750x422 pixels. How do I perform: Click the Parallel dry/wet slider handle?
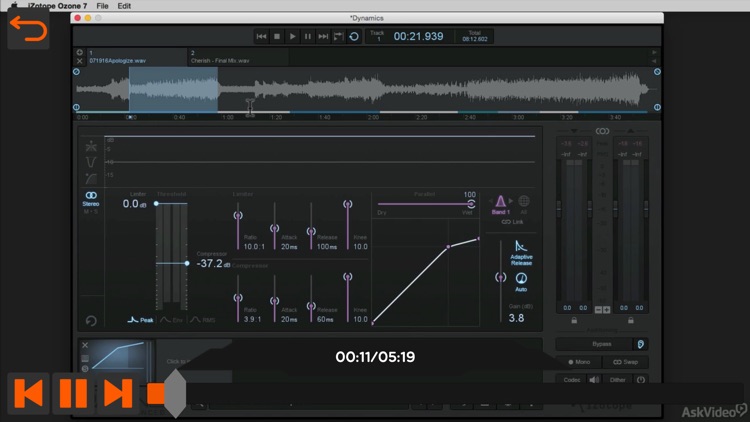(471, 204)
